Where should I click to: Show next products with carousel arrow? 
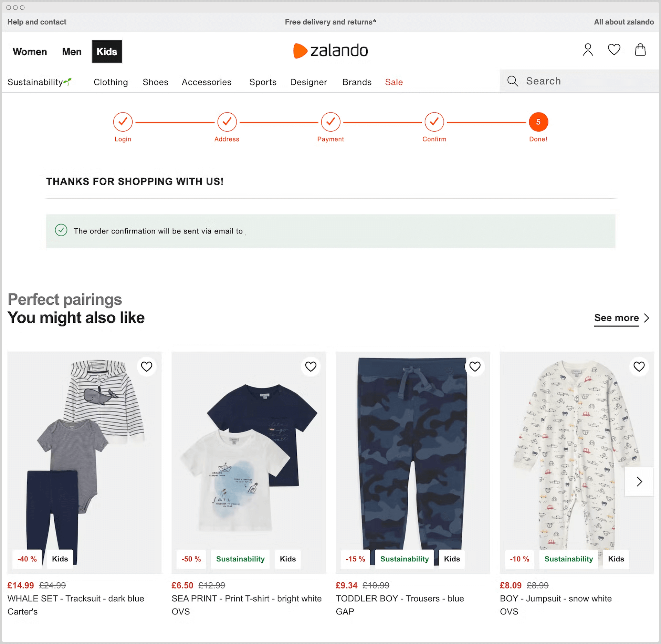(x=639, y=481)
